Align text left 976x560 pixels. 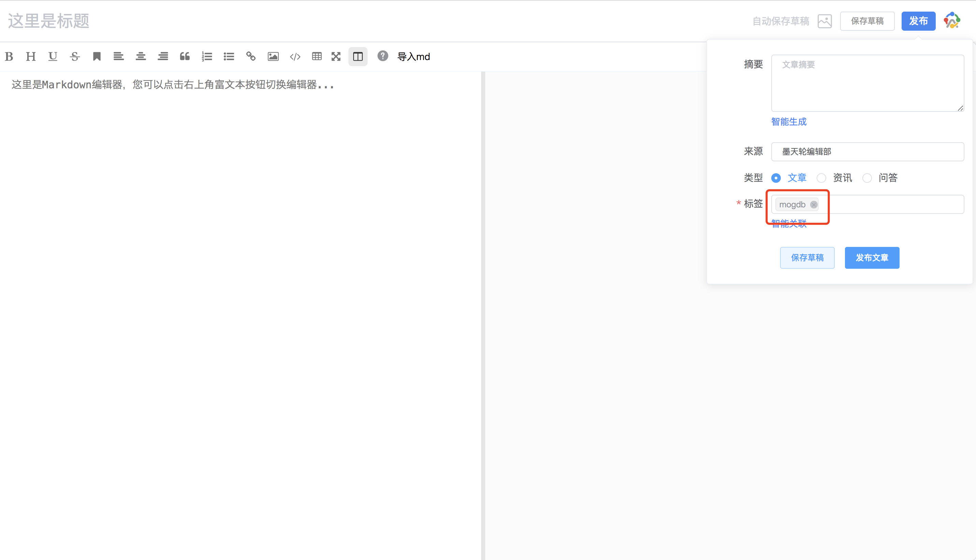coord(118,57)
